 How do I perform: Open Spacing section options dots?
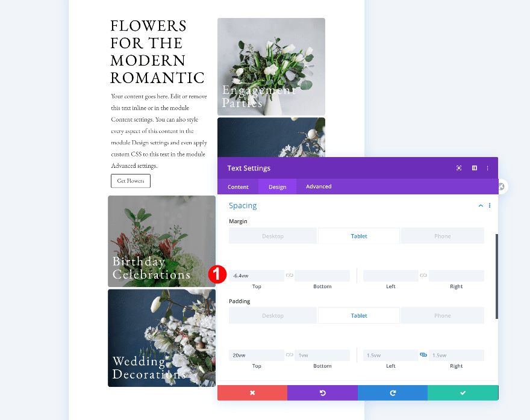pos(490,206)
